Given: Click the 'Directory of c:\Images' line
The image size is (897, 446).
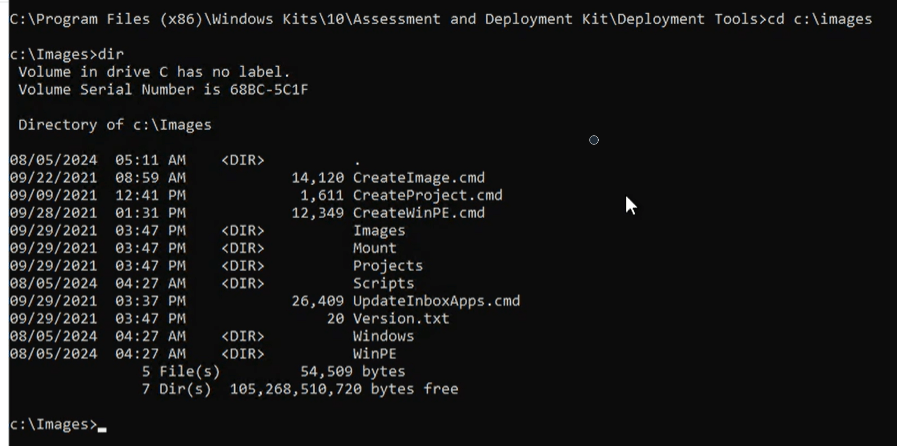Looking at the screenshot, I should pyautogui.click(x=115, y=125).
